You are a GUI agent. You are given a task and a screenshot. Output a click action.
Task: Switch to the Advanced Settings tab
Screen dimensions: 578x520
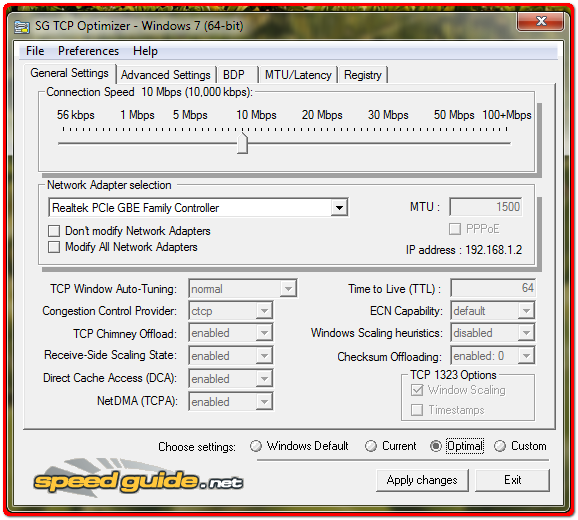pyautogui.click(x=166, y=75)
